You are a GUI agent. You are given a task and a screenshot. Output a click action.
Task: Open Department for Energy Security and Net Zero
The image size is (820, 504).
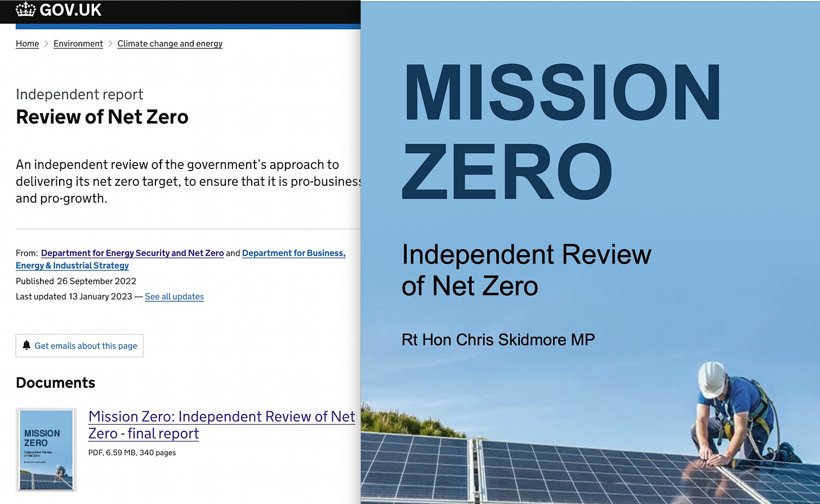[132, 253]
